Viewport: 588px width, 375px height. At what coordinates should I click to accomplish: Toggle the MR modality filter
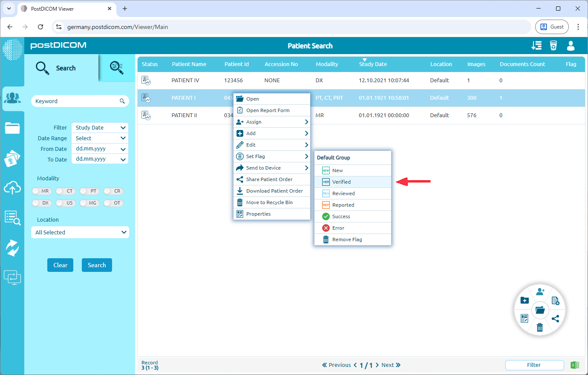click(x=41, y=191)
